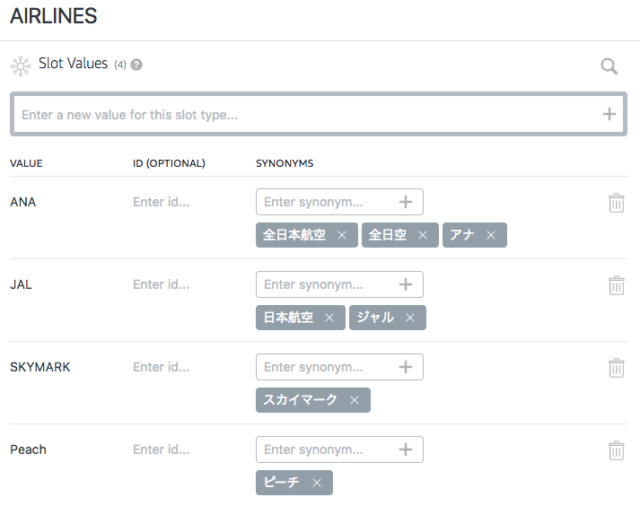
Task: Add synonym plus icon for SKYMARK
Action: (405, 367)
